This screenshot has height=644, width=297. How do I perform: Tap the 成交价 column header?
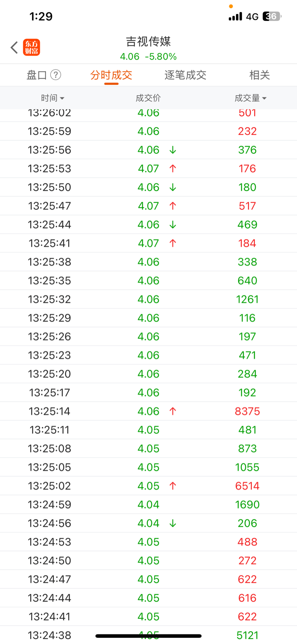click(148, 98)
